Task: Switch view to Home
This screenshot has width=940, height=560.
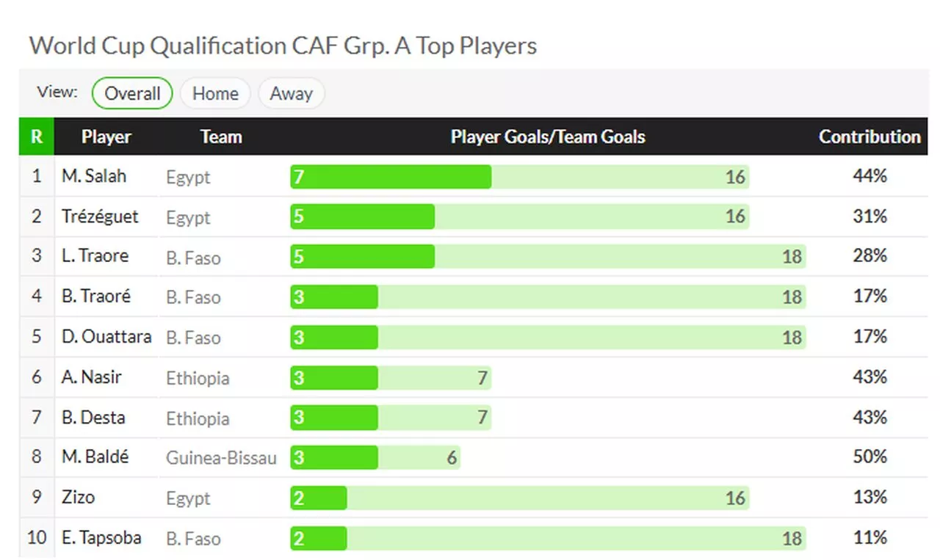Action: (x=215, y=94)
